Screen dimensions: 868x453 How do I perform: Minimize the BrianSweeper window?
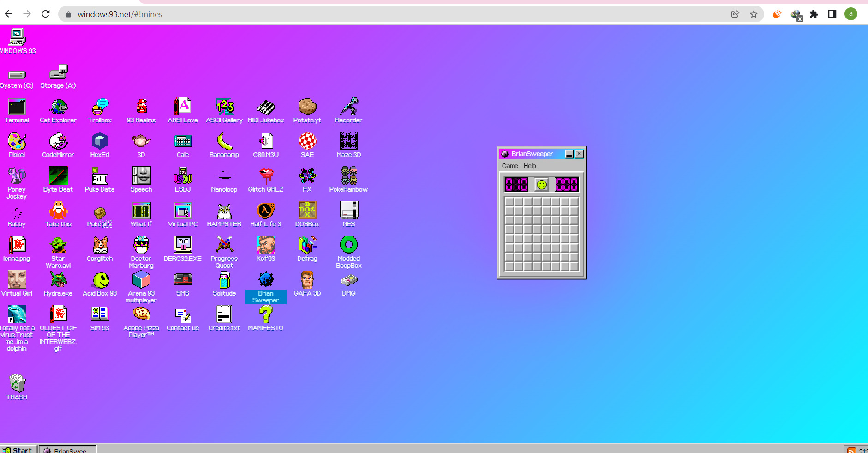[x=569, y=154]
